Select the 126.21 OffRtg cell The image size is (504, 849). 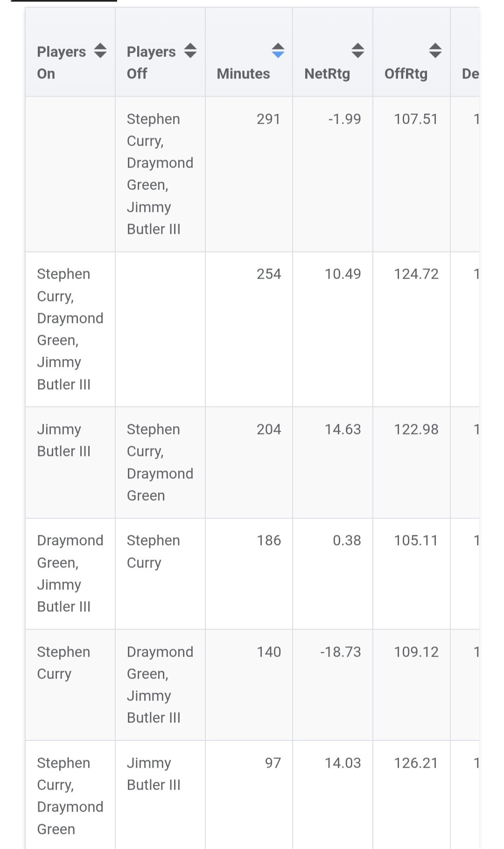(x=416, y=763)
